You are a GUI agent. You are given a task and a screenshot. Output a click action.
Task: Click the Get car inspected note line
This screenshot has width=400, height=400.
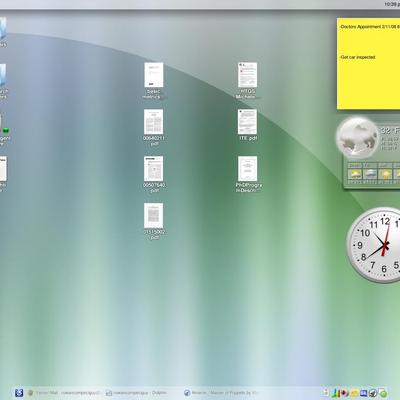[358, 57]
